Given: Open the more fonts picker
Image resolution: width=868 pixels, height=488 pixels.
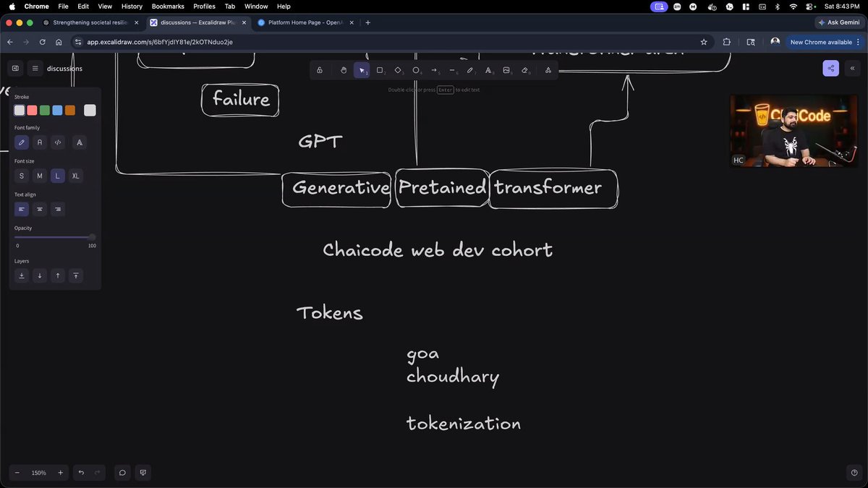Looking at the screenshot, I should pyautogui.click(x=80, y=142).
